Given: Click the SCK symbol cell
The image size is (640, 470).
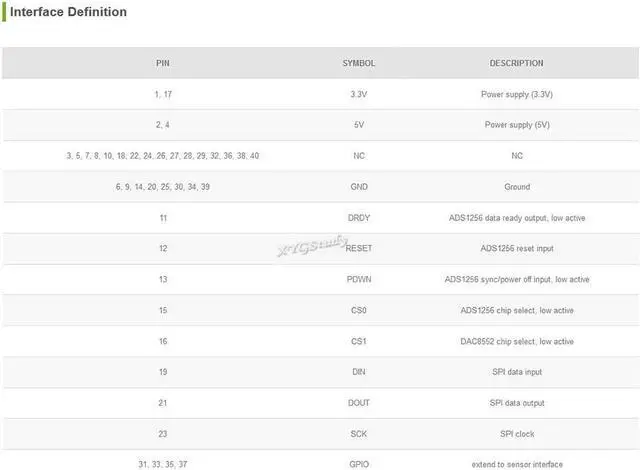Looking at the screenshot, I should pos(359,434).
